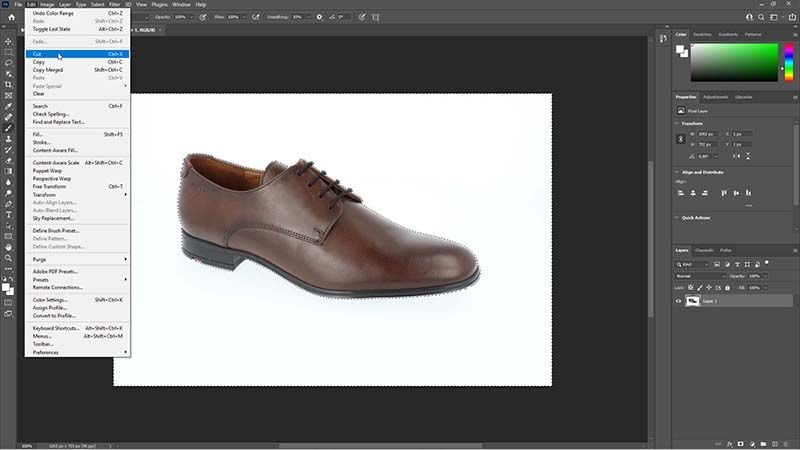
Task: Click Content-Aware Fill in Edit menu
Action: (x=55, y=150)
